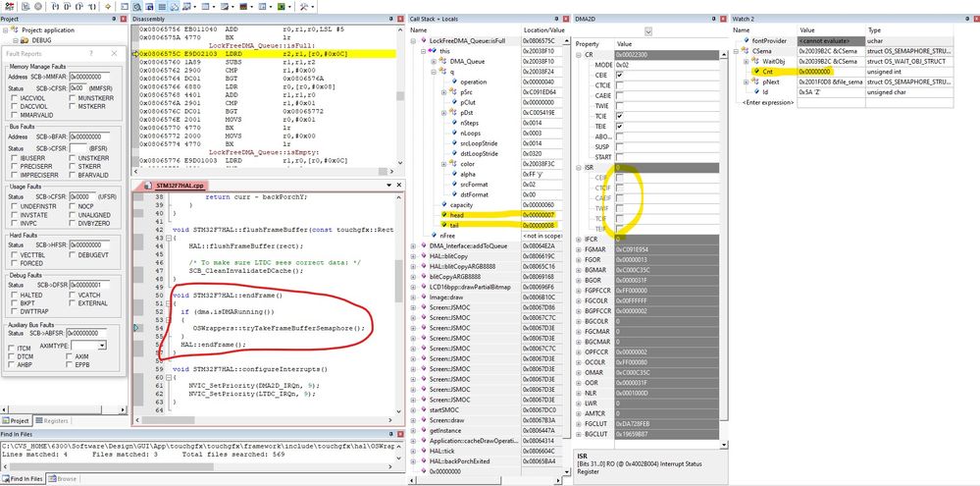Toggle the IACCVIOL checkbox
The height and width of the screenshot is (486, 980).
(x=15, y=98)
